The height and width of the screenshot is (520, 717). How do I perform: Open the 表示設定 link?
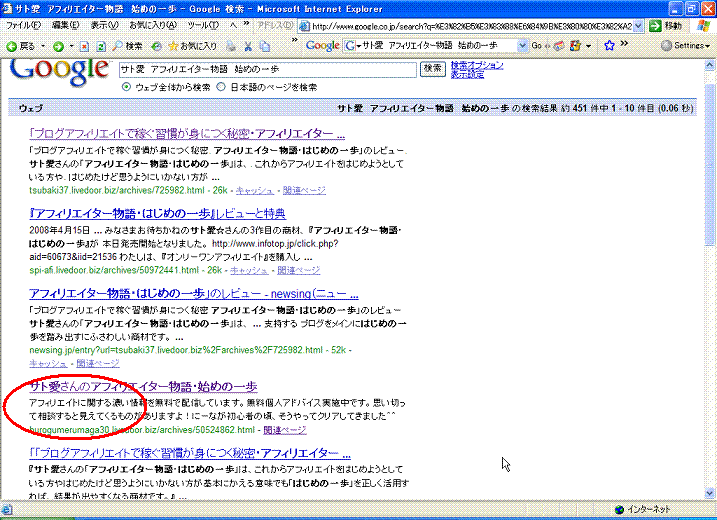tap(467, 74)
